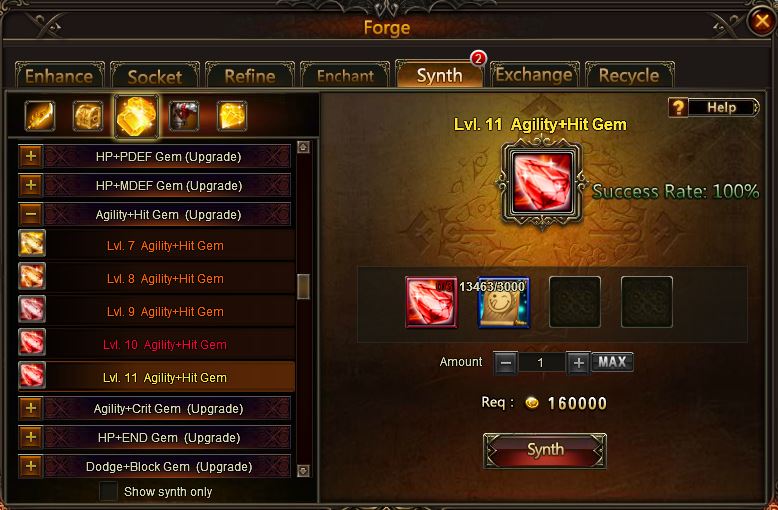Screen dimensions: 778x510
Task: Open the Recycle tab
Action: pyautogui.click(x=629, y=75)
